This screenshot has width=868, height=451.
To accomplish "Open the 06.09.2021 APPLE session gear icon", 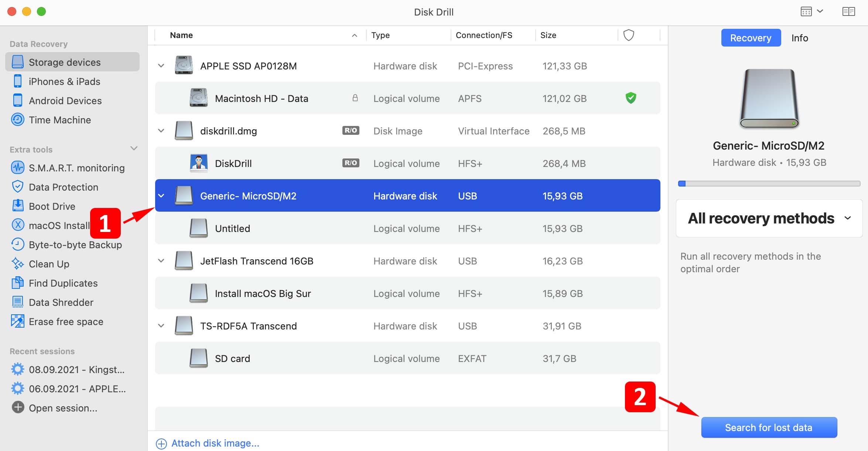I will point(17,389).
